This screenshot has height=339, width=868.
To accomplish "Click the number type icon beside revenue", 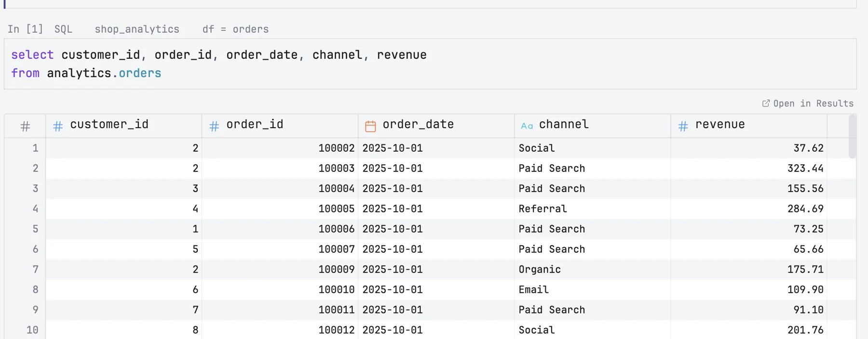I will click(683, 126).
